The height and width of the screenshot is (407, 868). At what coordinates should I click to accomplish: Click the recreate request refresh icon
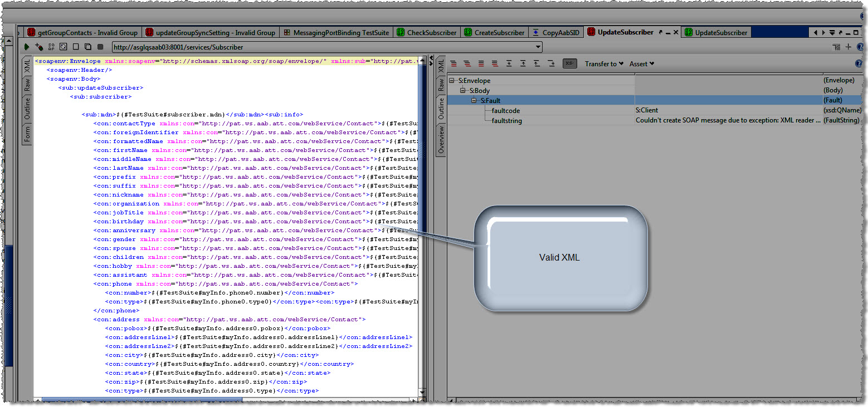(x=63, y=47)
